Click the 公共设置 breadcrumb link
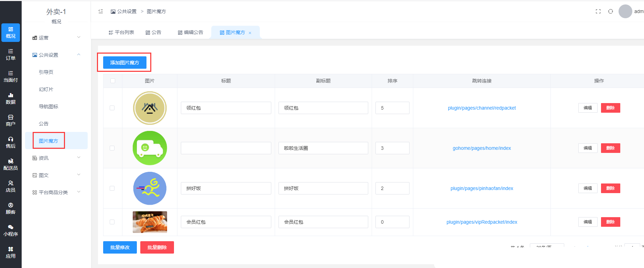This screenshot has width=644, height=268. (x=124, y=11)
